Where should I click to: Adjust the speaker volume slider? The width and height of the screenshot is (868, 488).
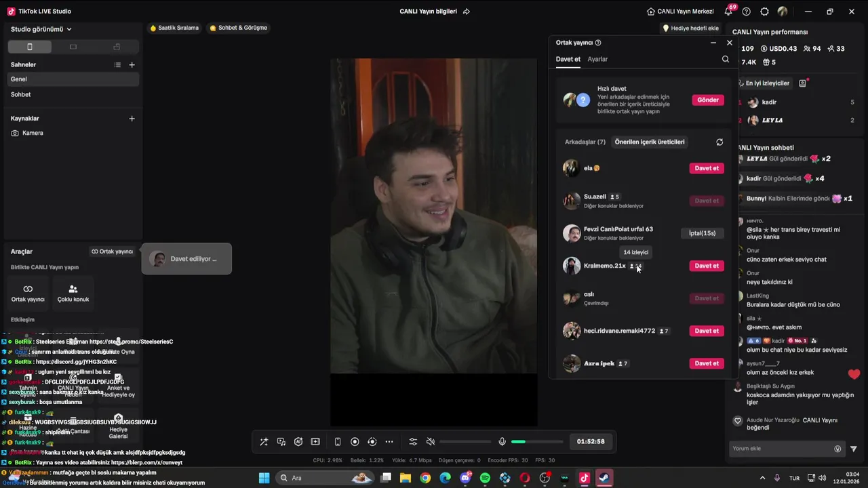[465, 442]
